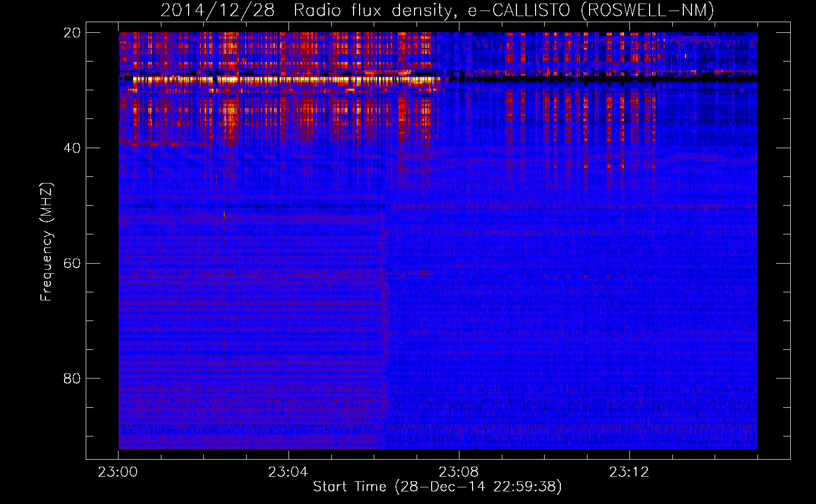Screen dimensions: 816x504
Task: Click the 23:08 time tick label
Action: tap(458, 472)
